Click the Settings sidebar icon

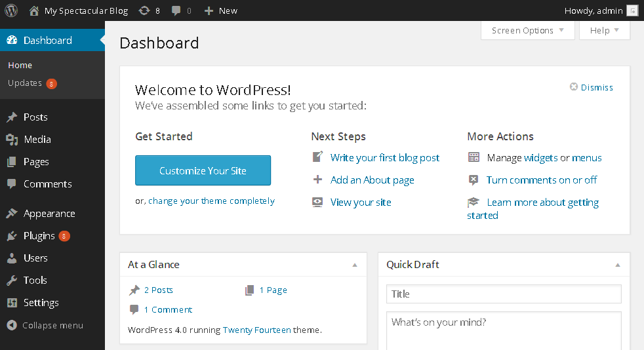[12, 303]
